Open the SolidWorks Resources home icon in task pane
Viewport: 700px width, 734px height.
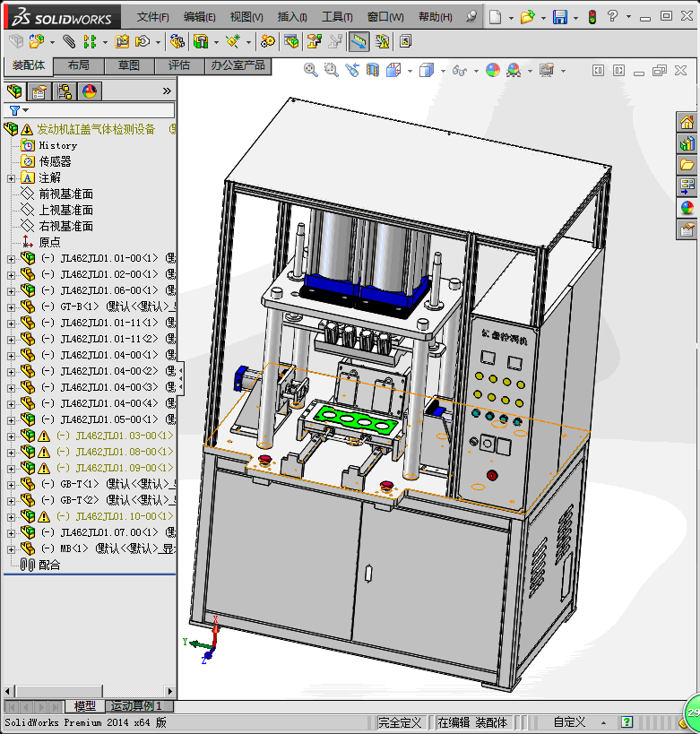click(x=687, y=123)
